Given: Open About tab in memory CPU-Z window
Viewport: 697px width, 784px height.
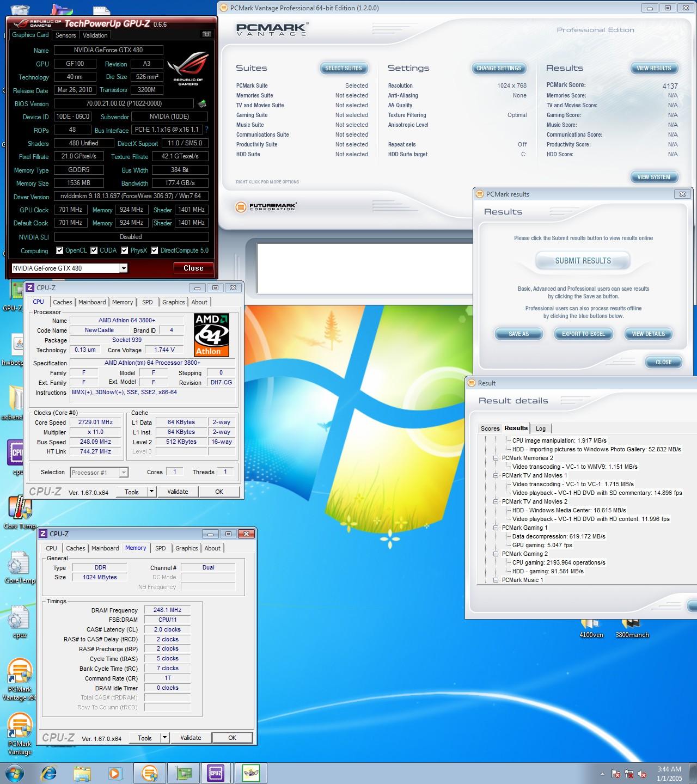Looking at the screenshot, I should (212, 548).
